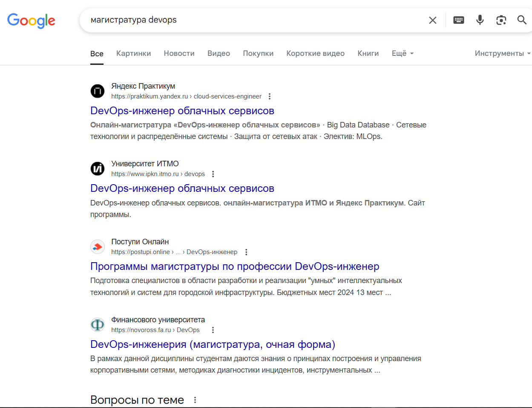The width and height of the screenshot is (532, 408).
Task: Open the on-screen keyboard input tool
Action: [x=459, y=20]
